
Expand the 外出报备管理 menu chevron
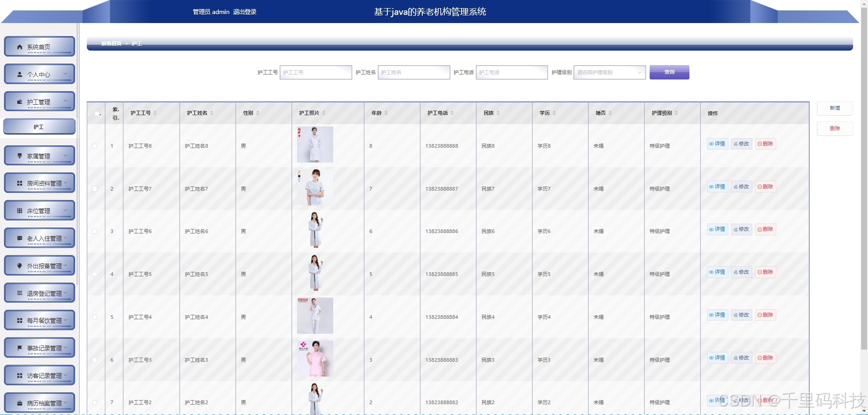[66, 265]
